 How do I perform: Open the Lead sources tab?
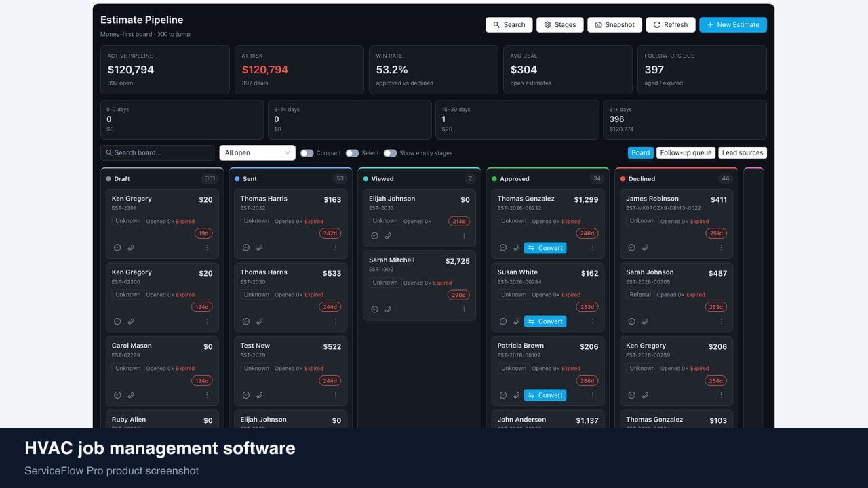(x=743, y=153)
